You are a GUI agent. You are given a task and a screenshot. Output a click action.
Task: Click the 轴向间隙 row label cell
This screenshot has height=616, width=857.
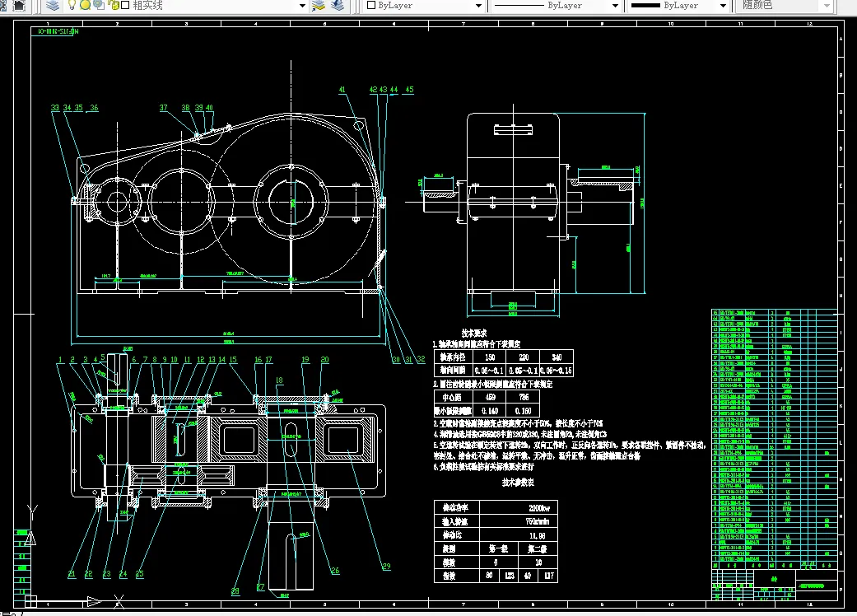coord(453,370)
